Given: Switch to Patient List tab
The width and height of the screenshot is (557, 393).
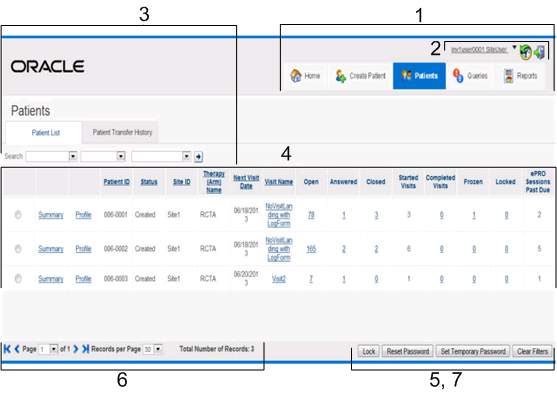Looking at the screenshot, I should pyautogui.click(x=45, y=133).
